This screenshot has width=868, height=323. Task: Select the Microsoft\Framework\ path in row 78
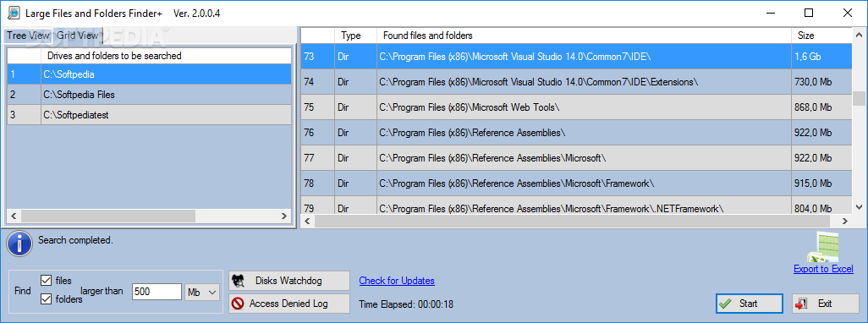click(x=584, y=183)
